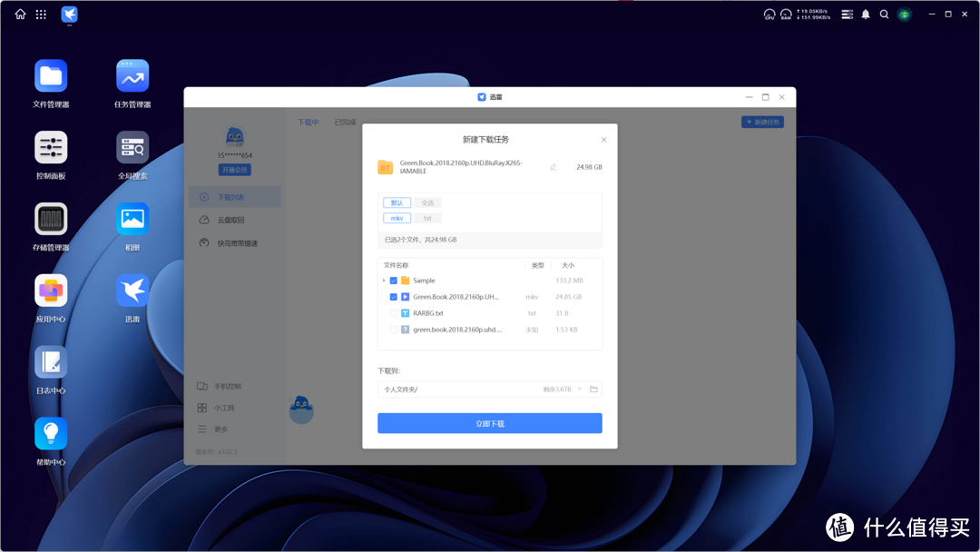The image size is (980, 552).
Task: Click the 文件名称 column header
Action: [x=397, y=265]
